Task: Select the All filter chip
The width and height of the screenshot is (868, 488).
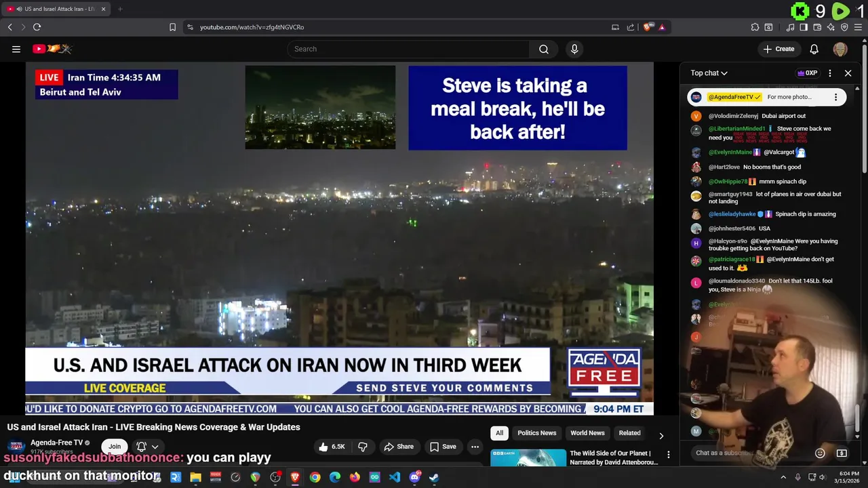Action: (499, 433)
